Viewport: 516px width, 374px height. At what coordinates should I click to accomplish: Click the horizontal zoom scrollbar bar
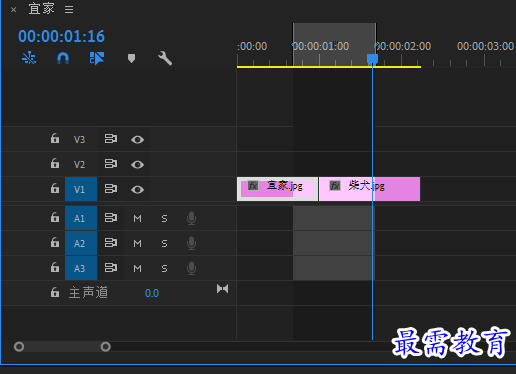click(x=62, y=347)
